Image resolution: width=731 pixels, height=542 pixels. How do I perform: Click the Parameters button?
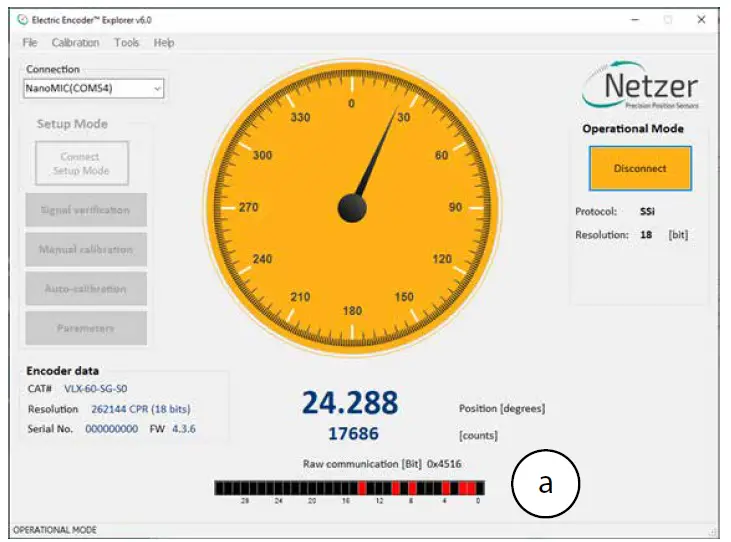click(86, 328)
